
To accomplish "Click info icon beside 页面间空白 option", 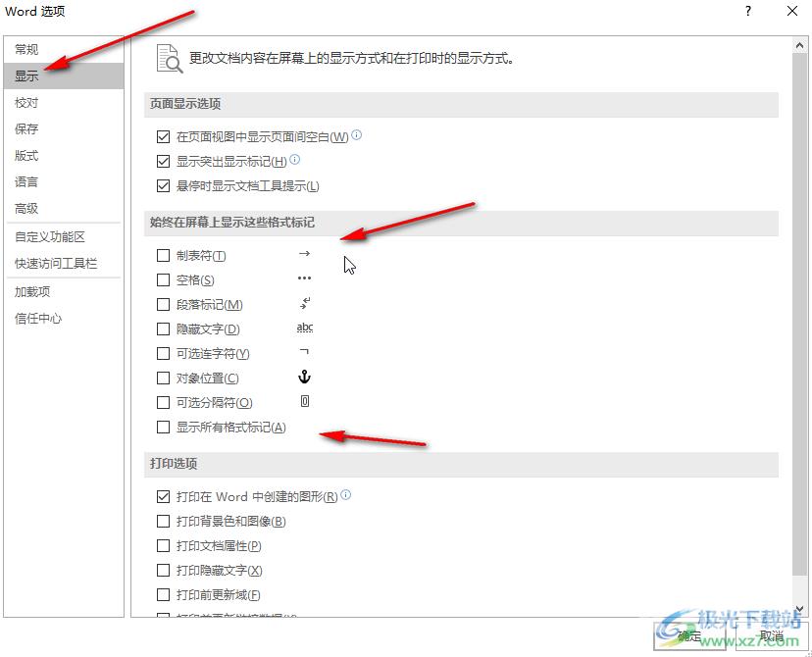I will (x=356, y=135).
